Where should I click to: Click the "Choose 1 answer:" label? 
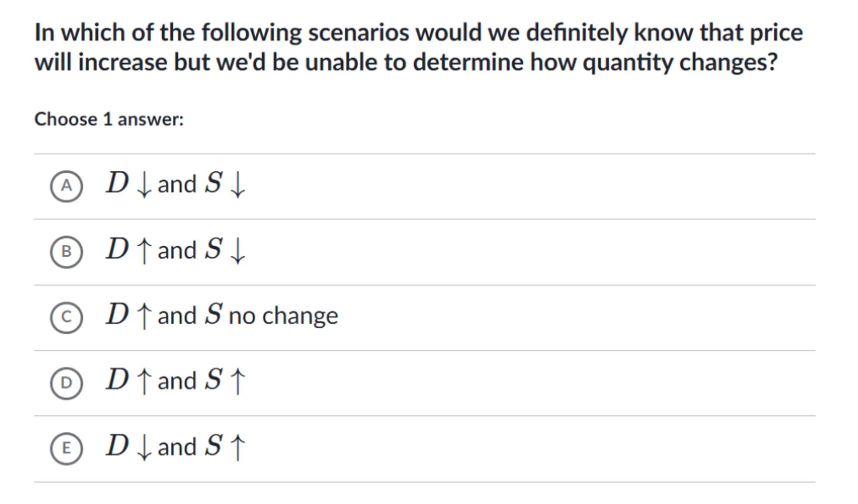coord(109,119)
